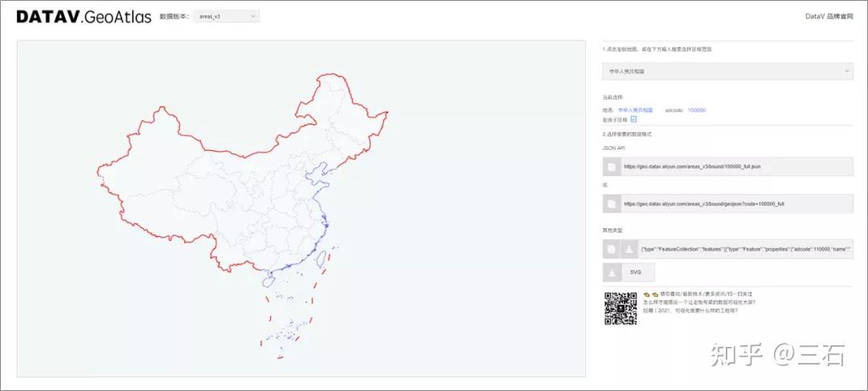Select the FeatureCollection JSON text field
Image resolution: width=868 pixels, height=391 pixels.
746,250
